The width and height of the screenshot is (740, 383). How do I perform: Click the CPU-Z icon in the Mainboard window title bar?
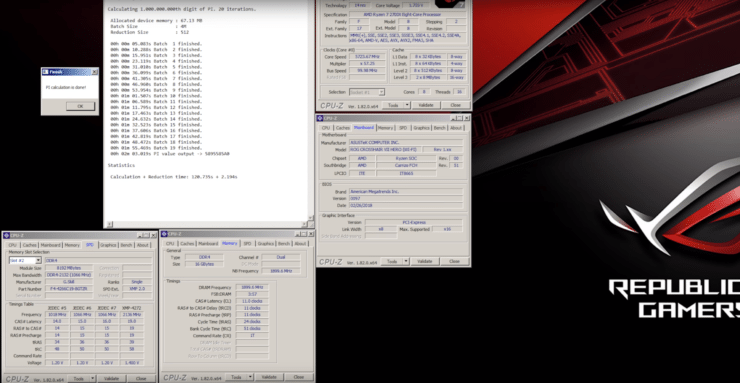(x=320, y=118)
